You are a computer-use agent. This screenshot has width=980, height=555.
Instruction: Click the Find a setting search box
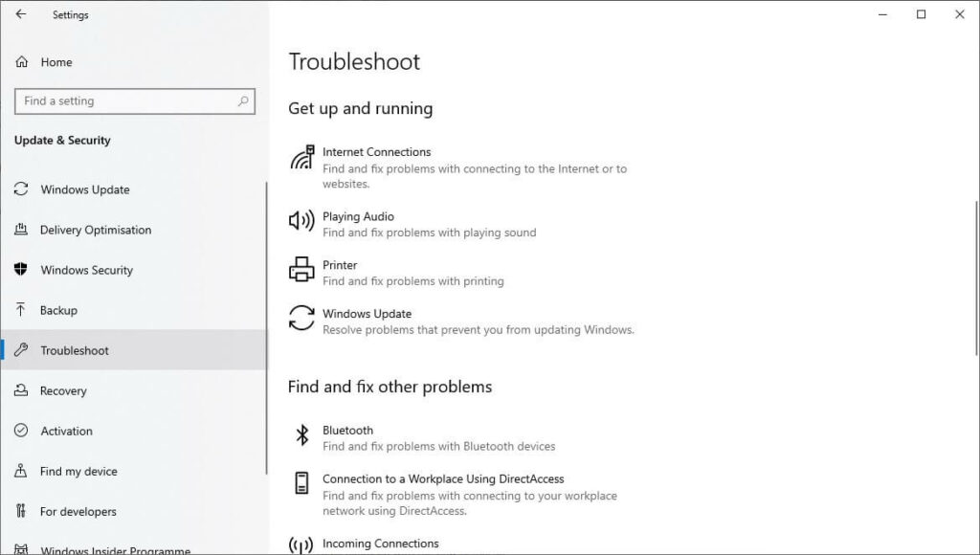124,100
